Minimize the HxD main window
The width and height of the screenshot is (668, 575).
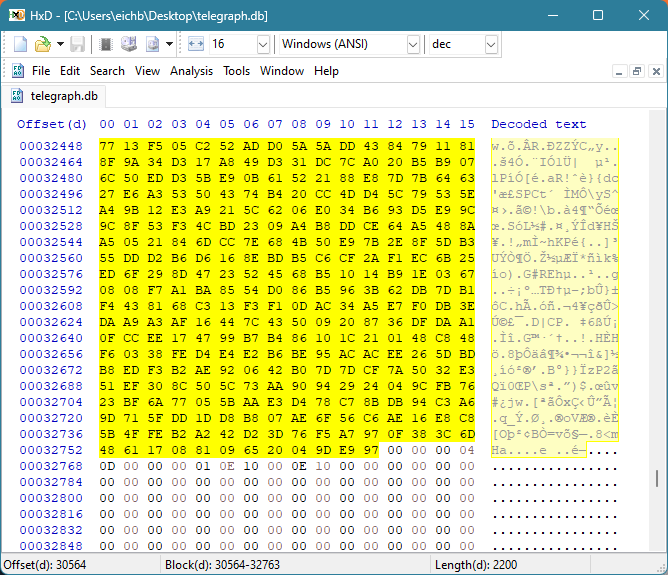[x=553, y=15]
